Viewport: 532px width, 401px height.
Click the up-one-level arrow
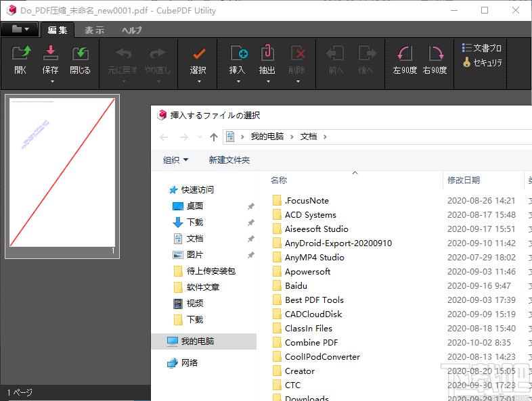[x=214, y=137]
